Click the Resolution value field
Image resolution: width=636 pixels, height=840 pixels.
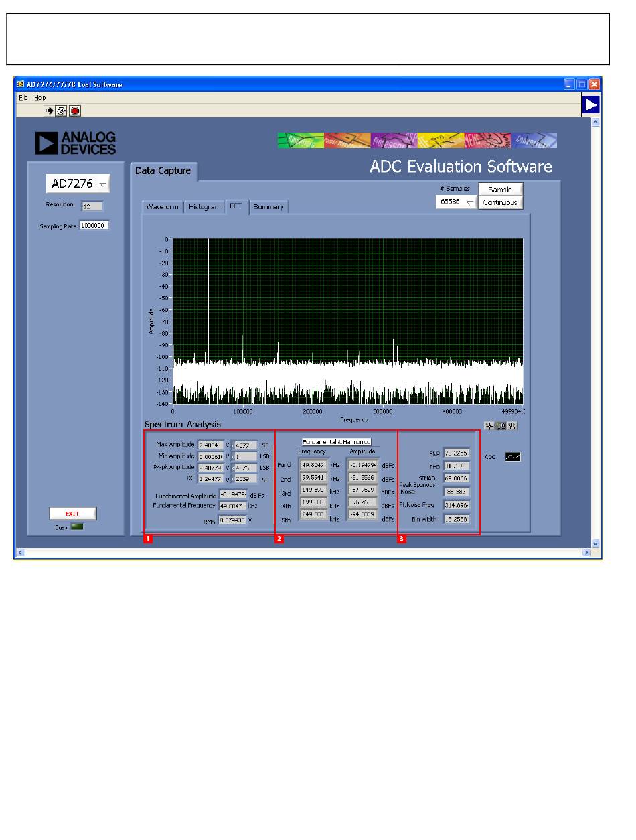coord(92,206)
